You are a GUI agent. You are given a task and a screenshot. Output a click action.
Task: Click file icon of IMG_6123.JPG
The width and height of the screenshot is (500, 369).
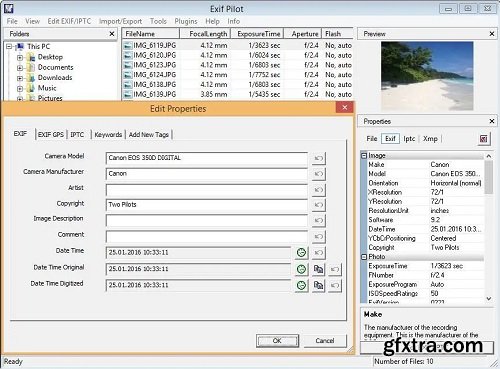tap(128, 65)
